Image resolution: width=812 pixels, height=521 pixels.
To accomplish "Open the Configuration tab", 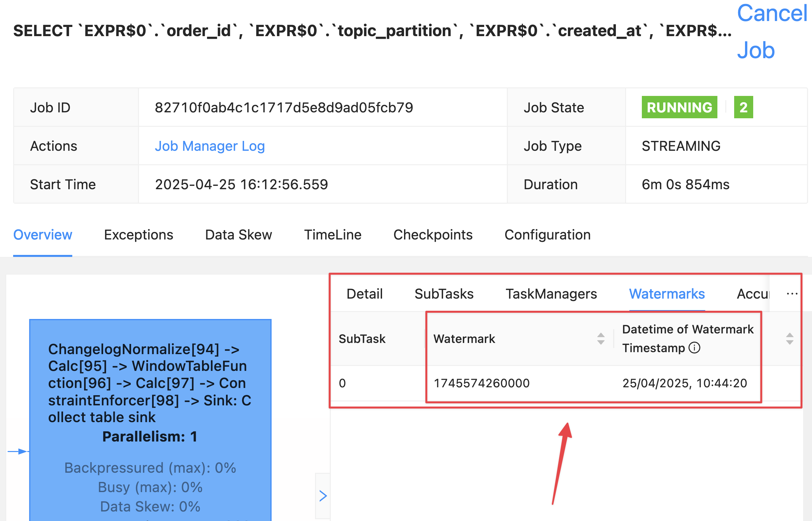I will (x=547, y=235).
